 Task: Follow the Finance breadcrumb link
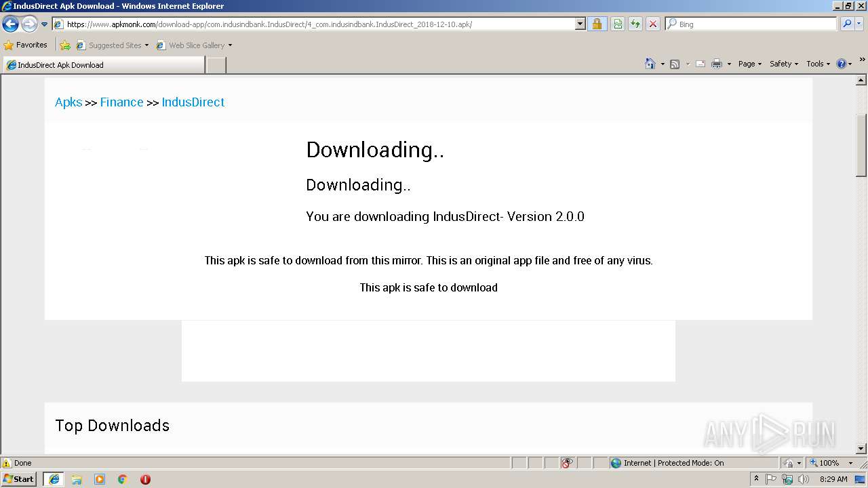[122, 102]
